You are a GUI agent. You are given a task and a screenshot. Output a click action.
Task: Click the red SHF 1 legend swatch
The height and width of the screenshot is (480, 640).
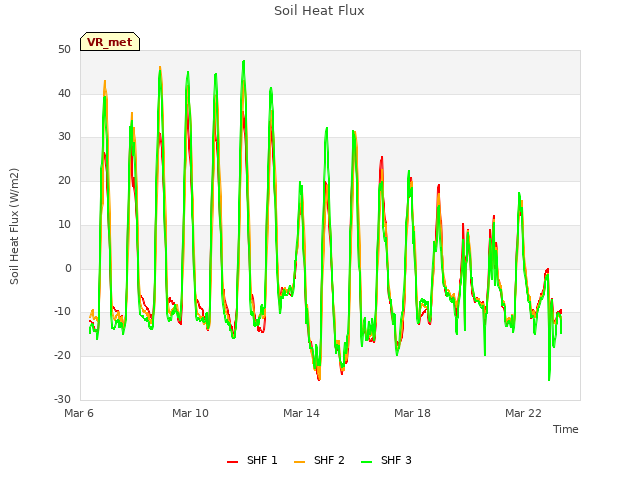pyautogui.click(x=232, y=462)
